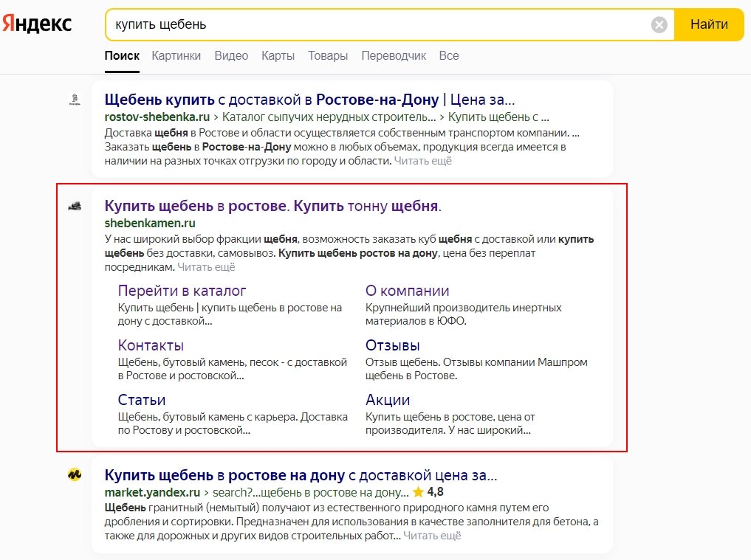Click the truck favicon beside the shebenkamen result
This screenshot has width=751, height=560.
click(x=74, y=205)
